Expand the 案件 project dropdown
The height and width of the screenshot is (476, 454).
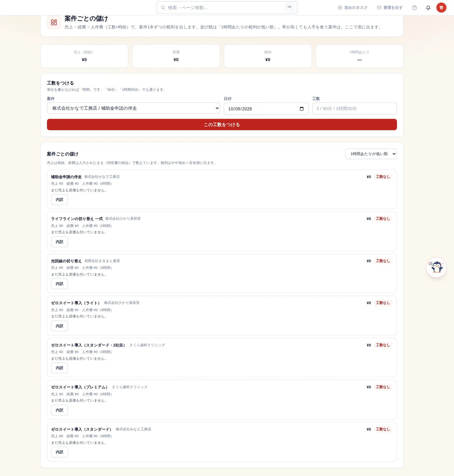tap(133, 108)
